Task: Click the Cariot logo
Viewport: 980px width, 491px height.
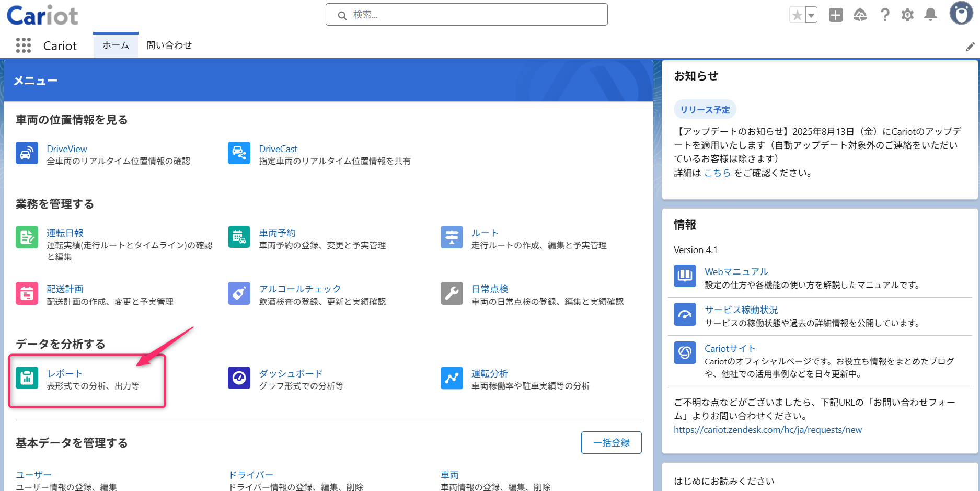Action: click(x=42, y=15)
